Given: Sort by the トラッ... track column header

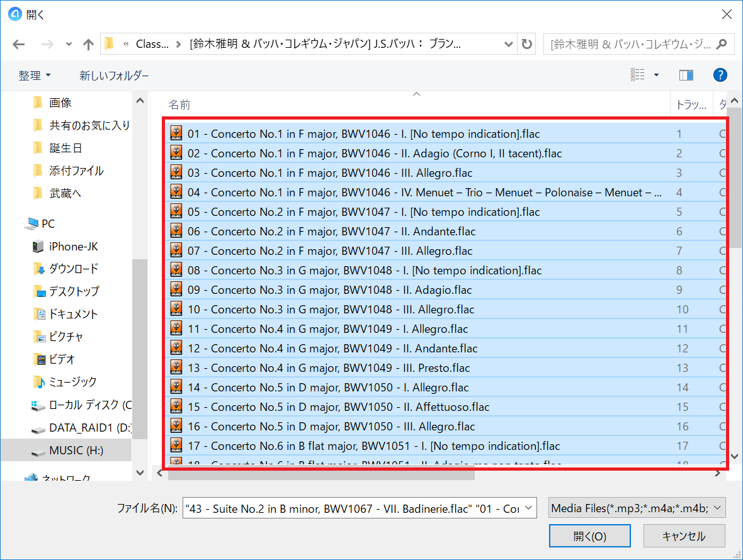Looking at the screenshot, I should click(691, 104).
